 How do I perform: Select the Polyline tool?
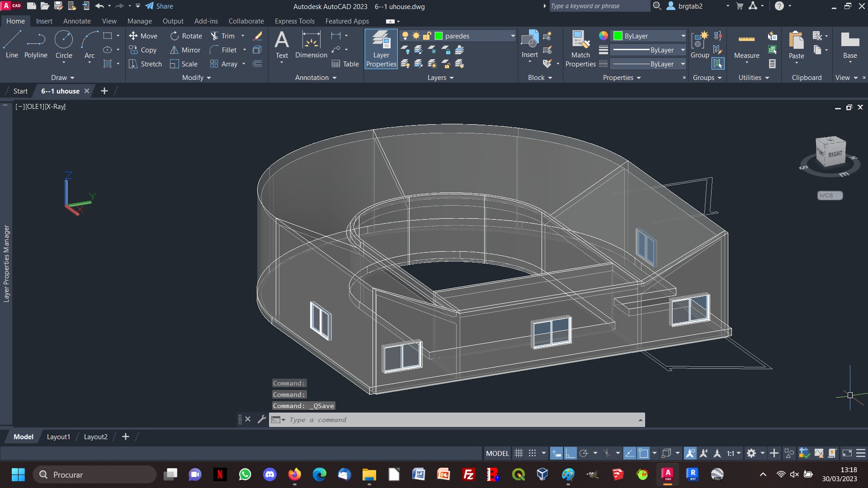click(36, 45)
